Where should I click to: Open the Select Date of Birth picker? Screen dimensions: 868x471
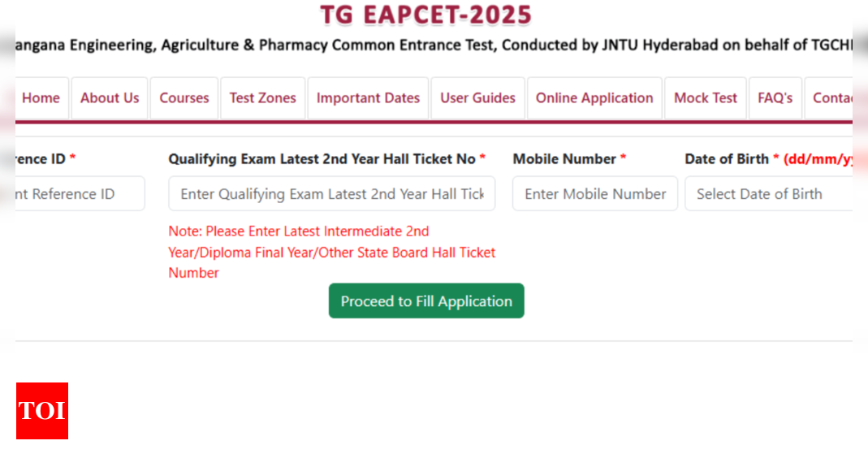coord(769,194)
